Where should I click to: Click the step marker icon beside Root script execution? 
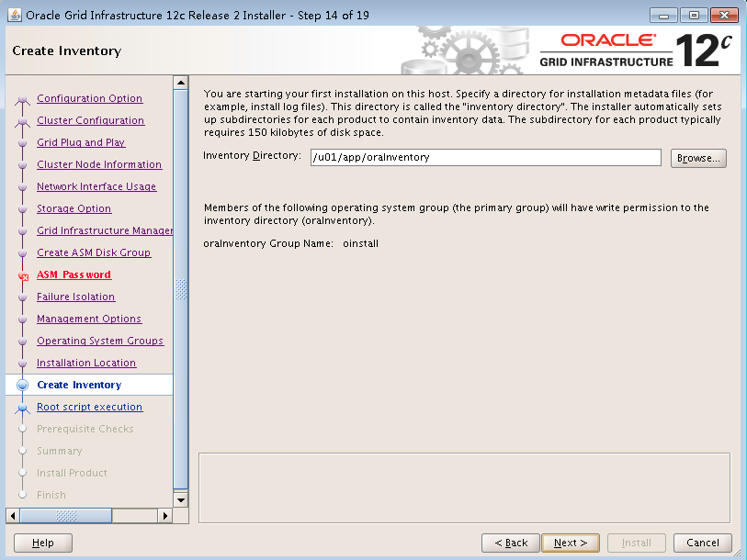[22, 409]
